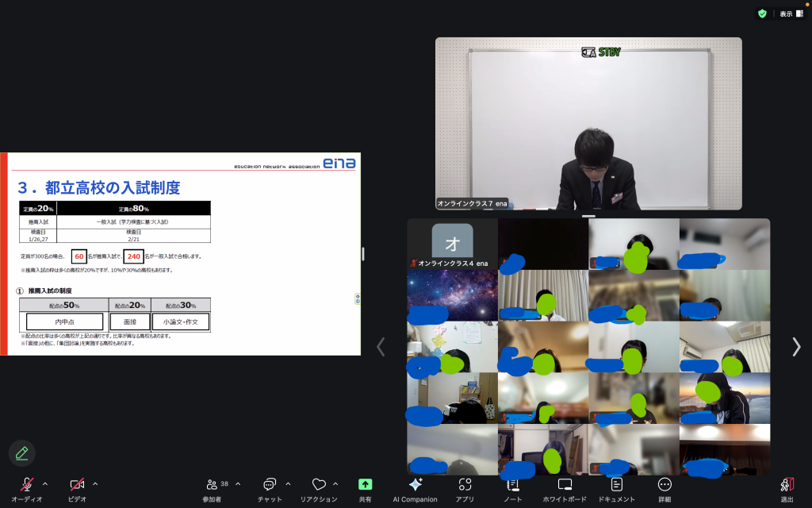Expand audio options chevron beside オーディオ
The height and width of the screenshot is (508, 812).
pos(45,483)
